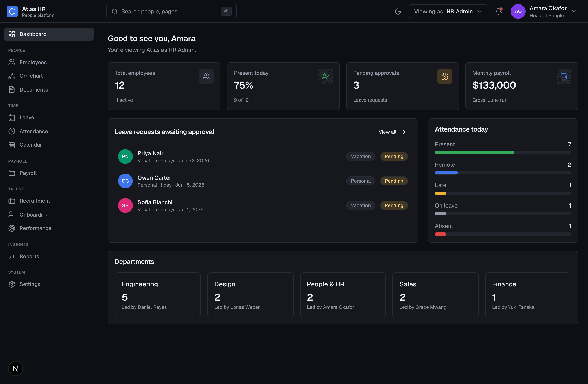Click the Next.js N badge at bottom left
Screen dimensions: 588x384
[15, 368]
